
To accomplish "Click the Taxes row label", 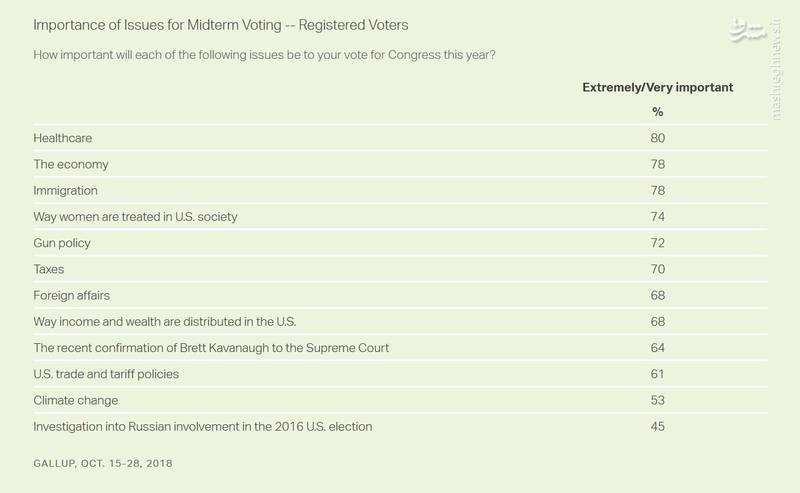I will (x=50, y=269).
